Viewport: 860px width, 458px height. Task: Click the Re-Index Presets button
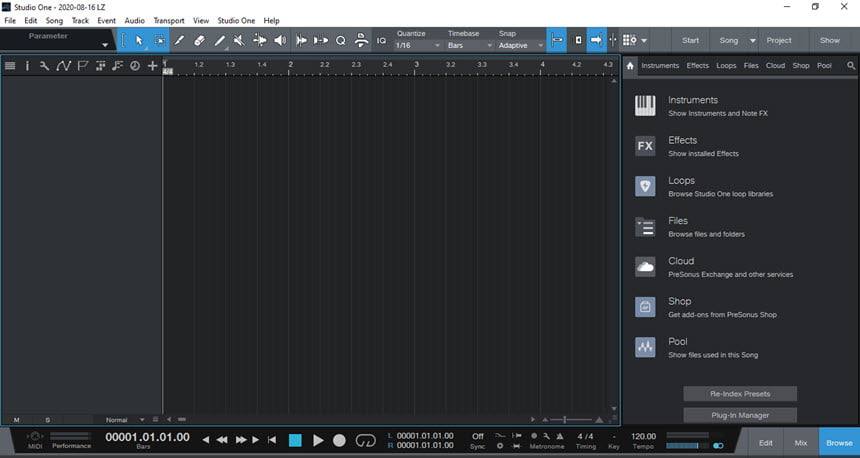(x=740, y=394)
